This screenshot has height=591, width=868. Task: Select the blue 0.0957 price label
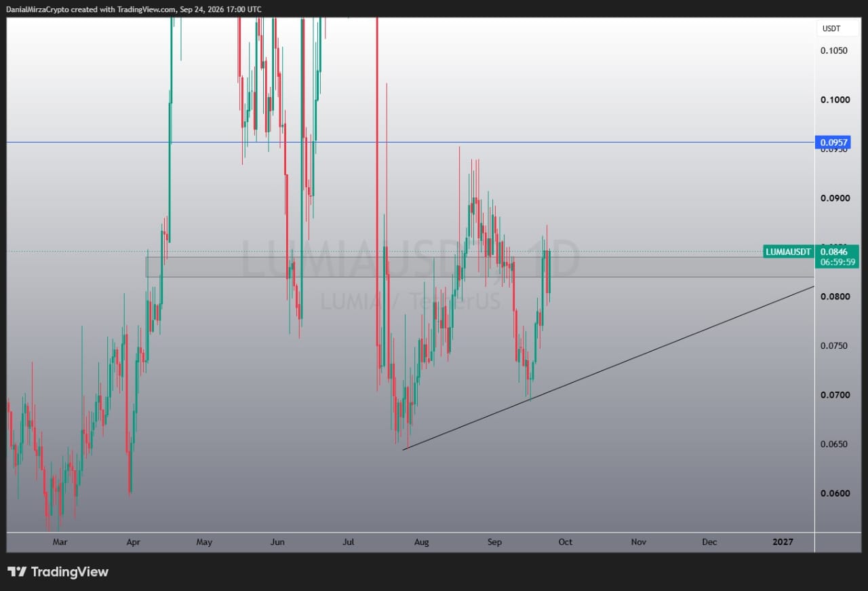pos(833,142)
